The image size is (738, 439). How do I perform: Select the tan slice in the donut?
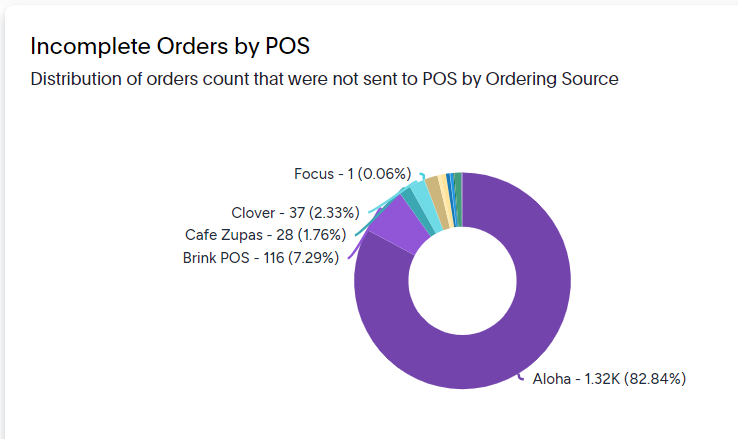coord(438,201)
